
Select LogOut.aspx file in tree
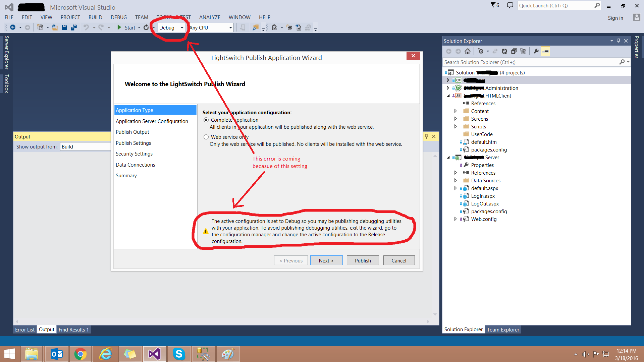point(485,203)
